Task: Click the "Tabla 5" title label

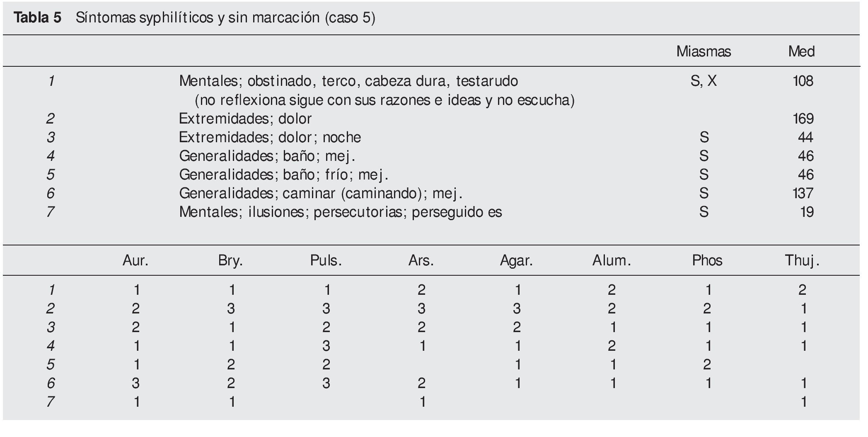Action: [37, 18]
